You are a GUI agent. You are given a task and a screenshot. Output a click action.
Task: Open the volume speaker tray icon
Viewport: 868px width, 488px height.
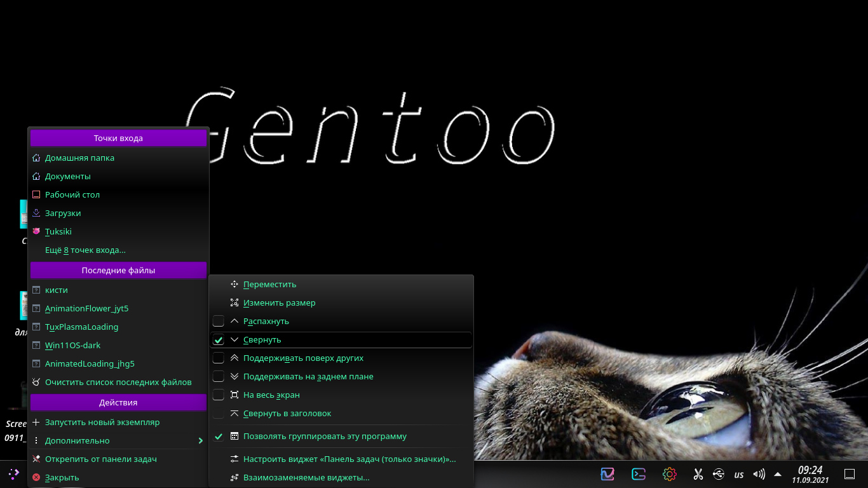tap(759, 474)
